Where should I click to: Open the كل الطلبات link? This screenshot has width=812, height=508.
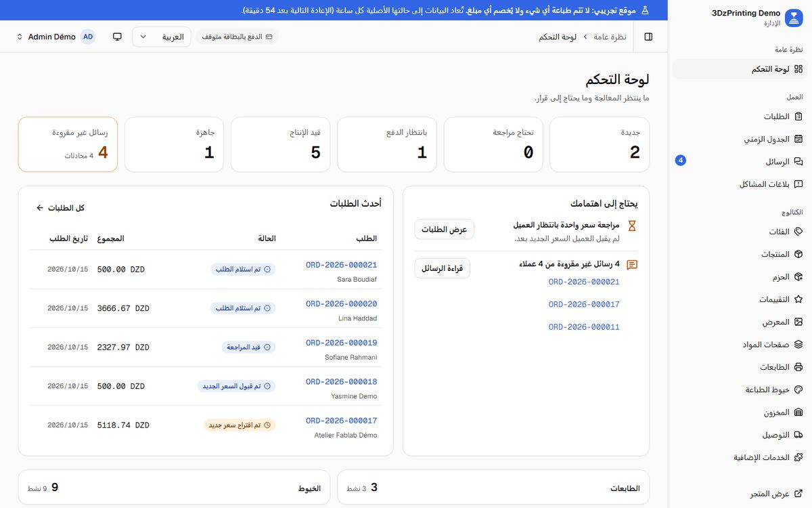point(60,208)
